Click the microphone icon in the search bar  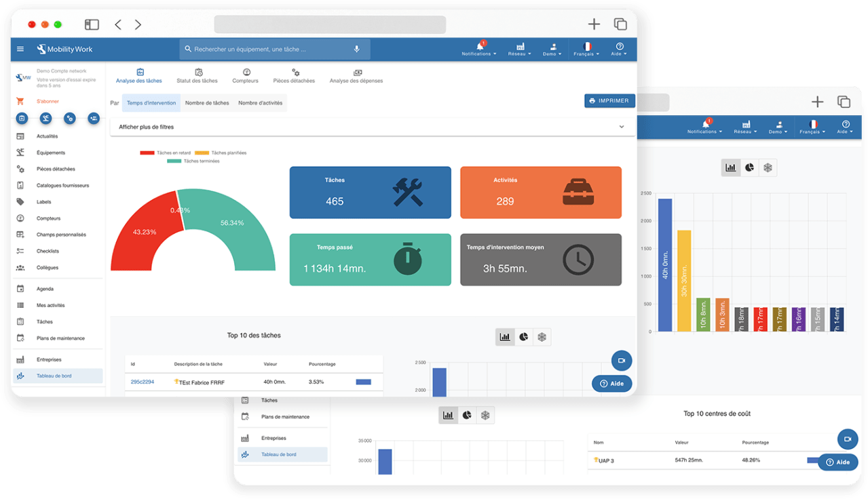[x=356, y=49]
